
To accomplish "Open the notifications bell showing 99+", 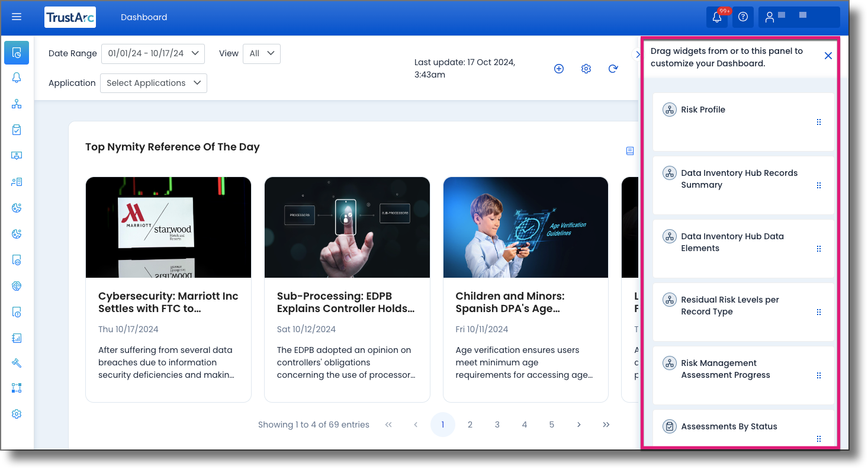I will coord(717,17).
